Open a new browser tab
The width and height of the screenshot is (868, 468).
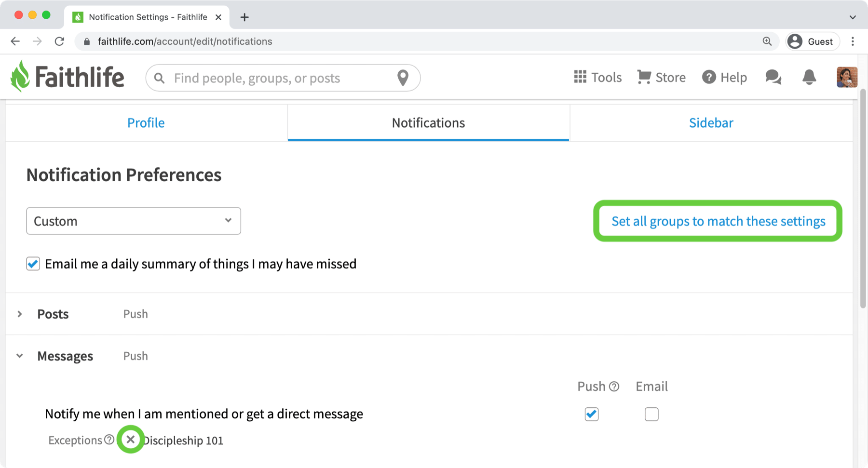pos(244,17)
